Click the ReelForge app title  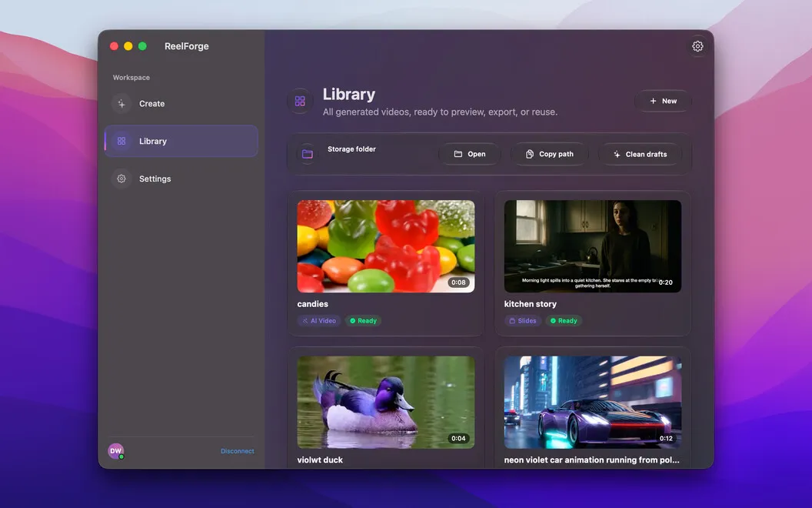click(x=186, y=46)
